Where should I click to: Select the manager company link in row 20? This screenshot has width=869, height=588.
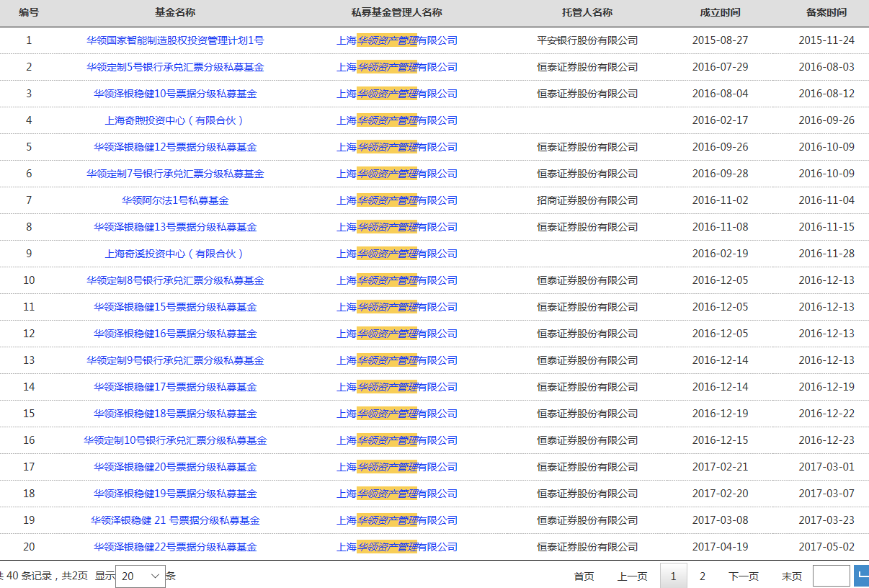coord(397,547)
